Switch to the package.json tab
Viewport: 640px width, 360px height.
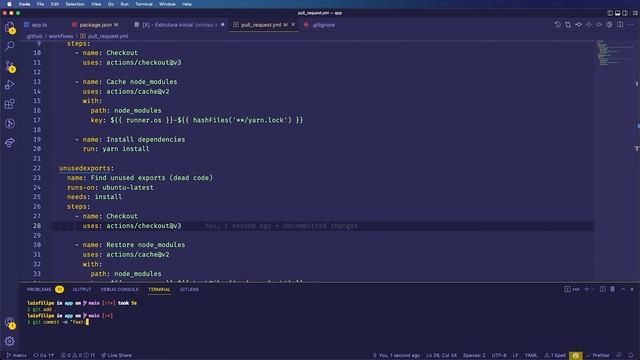(x=96, y=25)
